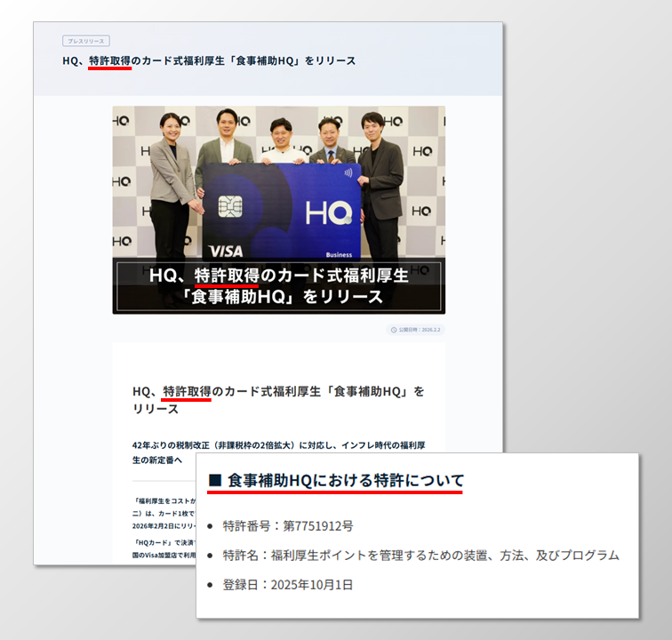672x640 pixels.
Task: Click the 登録日 2025年10月1日 line
Action: coord(288,585)
